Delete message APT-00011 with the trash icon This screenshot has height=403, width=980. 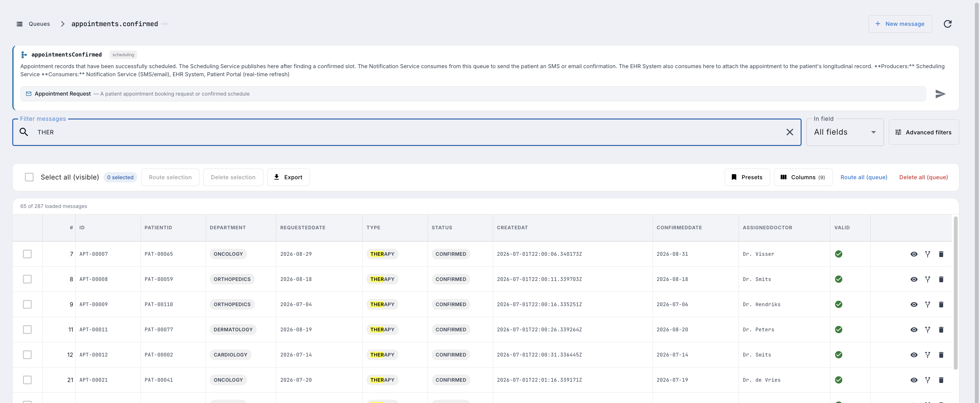point(941,330)
